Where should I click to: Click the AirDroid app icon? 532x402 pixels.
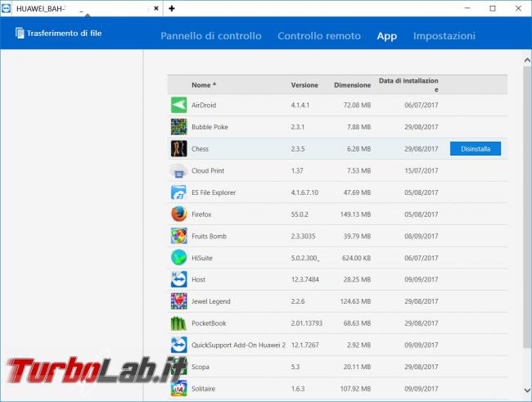(178, 106)
